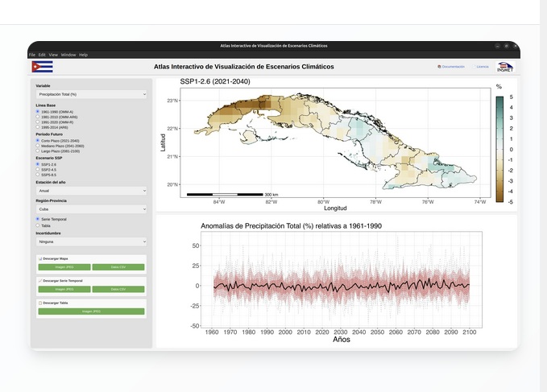547x392 pixels.
Task: Click the Descargar Serie Temporal line icon
Action: [40, 280]
